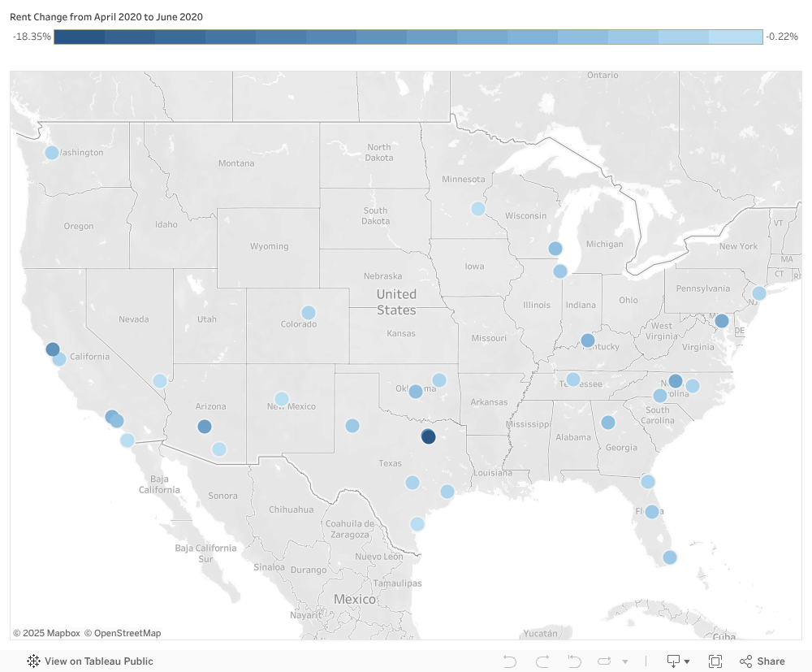
Task: Click the Share button
Action: pyautogui.click(x=762, y=661)
